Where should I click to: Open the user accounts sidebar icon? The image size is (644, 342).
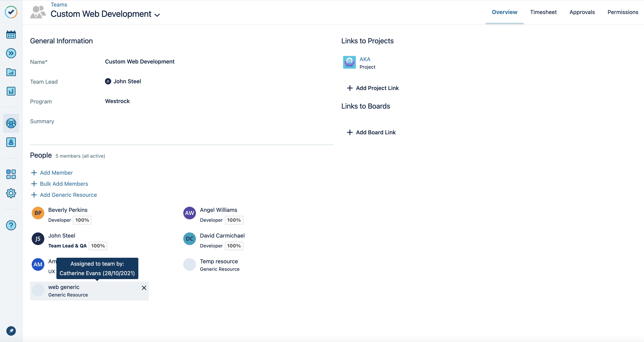[11, 142]
